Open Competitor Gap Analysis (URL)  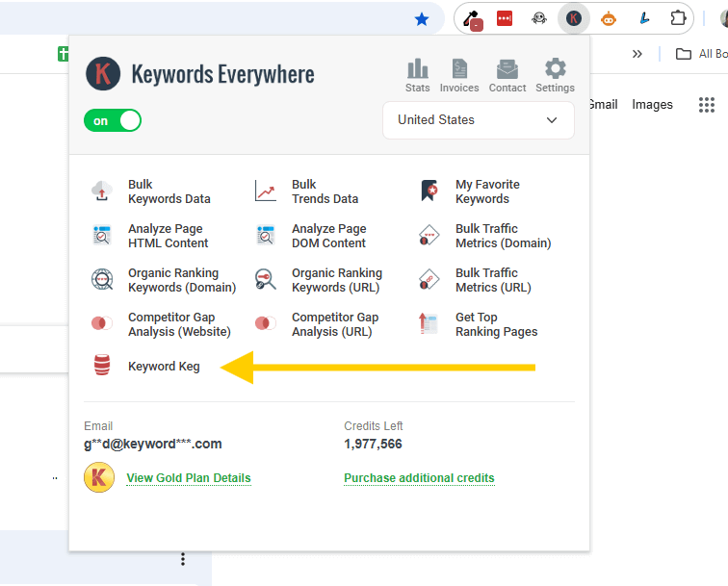pyautogui.click(x=335, y=324)
